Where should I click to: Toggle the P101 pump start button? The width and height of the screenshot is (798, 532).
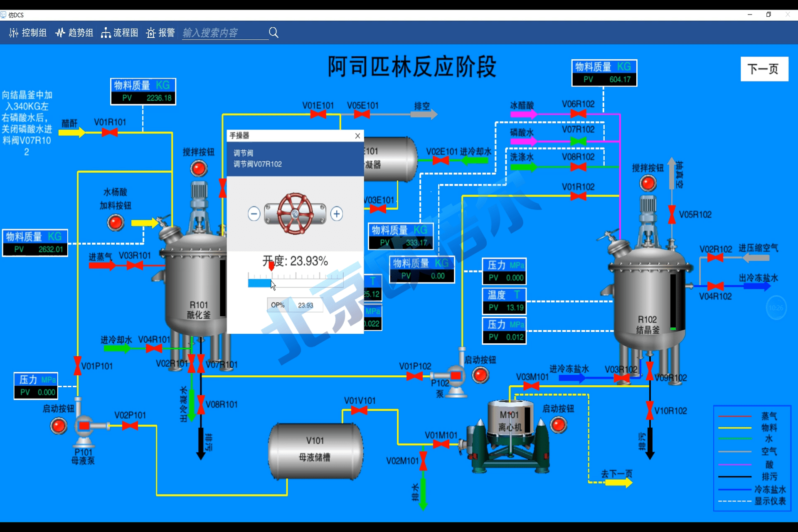tap(59, 426)
